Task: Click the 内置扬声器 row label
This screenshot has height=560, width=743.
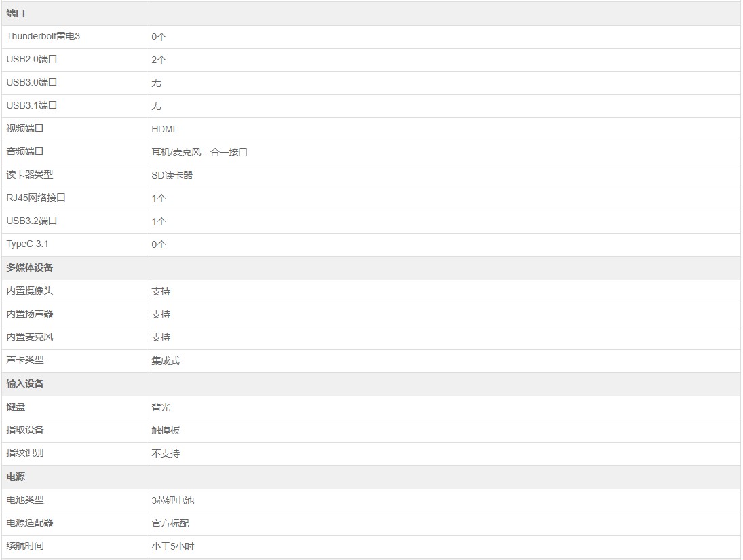Action: tap(30, 314)
